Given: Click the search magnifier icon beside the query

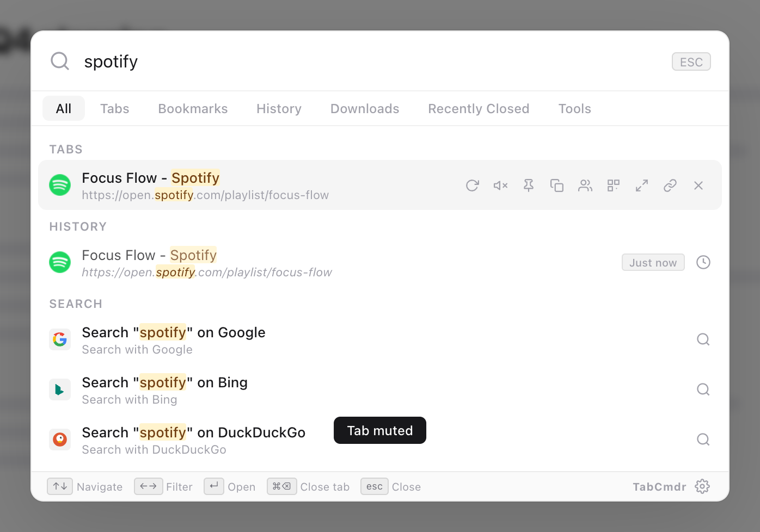Looking at the screenshot, I should tap(60, 61).
